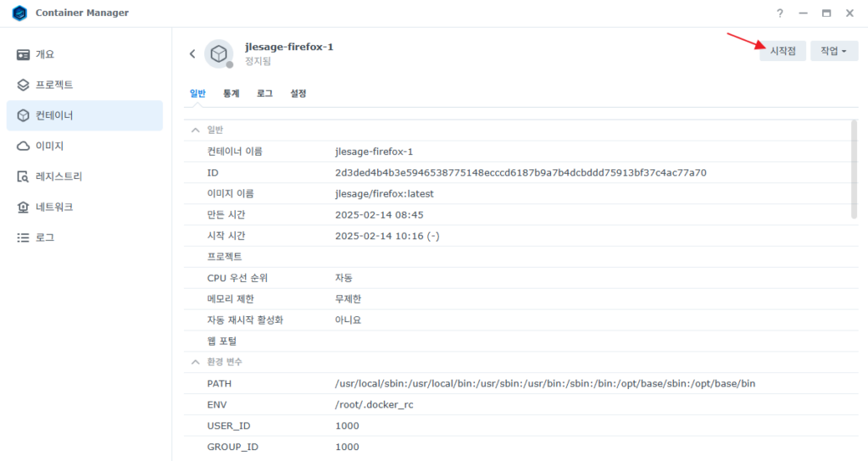Click the jlesage-firefox-1 container cube icon
This screenshot has height=461, width=868.
tap(219, 53)
